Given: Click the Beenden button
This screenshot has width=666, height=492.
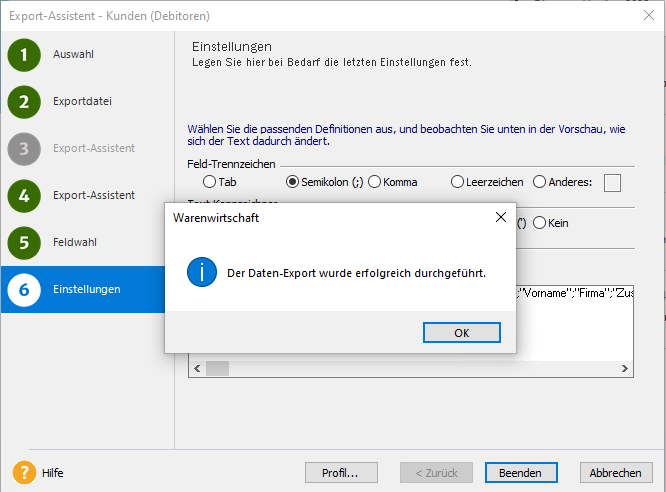Looking at the screenshot, I should point(521,473).
